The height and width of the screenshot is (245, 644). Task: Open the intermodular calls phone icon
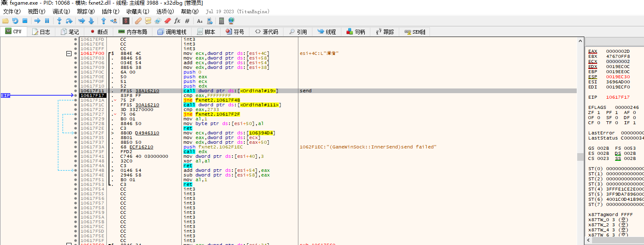(209, 20)
